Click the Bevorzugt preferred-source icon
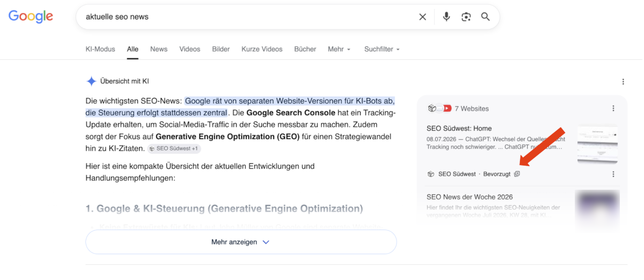 [517, 174]
